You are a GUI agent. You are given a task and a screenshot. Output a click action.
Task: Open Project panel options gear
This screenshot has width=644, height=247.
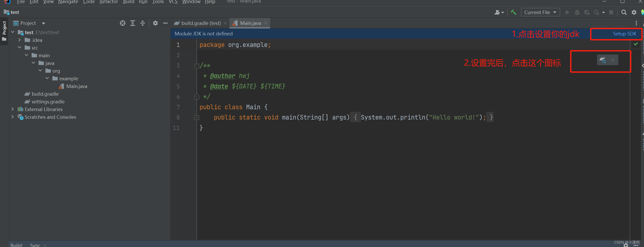tap(155, 23)
